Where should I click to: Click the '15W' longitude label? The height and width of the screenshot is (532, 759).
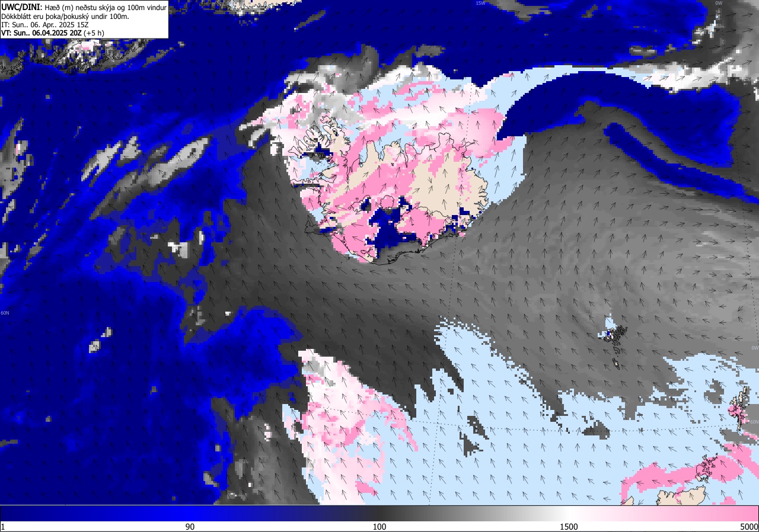(x=480, y=3)
